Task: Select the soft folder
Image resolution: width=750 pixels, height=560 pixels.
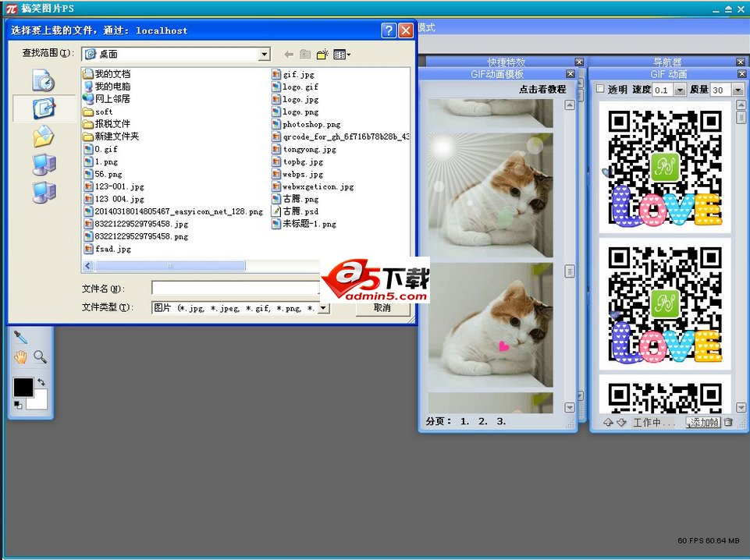Action: 98,112
